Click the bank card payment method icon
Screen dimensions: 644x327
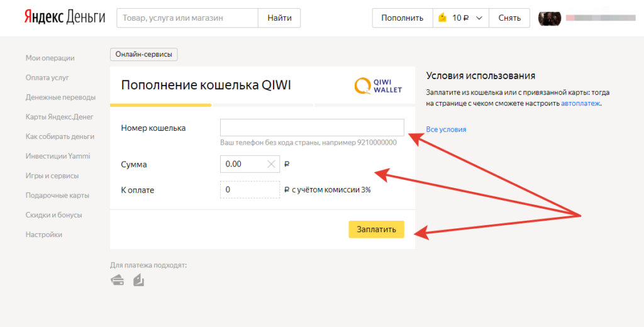click(118, 280)
